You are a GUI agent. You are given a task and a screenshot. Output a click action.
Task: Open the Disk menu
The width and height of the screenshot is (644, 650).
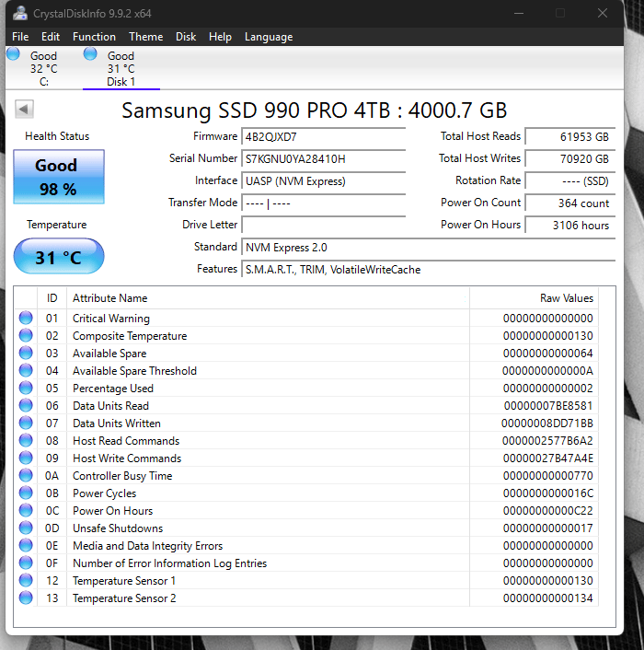186,37
